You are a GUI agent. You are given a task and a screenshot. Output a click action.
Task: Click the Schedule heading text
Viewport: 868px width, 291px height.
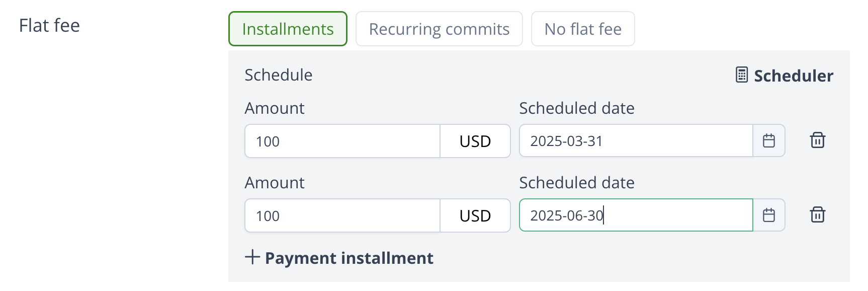[279, 75]
